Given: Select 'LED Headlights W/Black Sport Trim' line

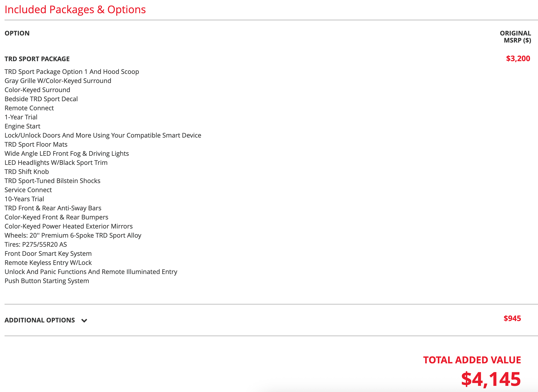Looking at the screenshot, I should pos(56,163).
